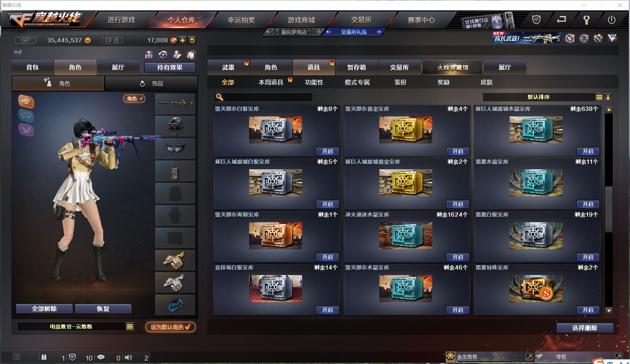This screenshot has height=364, width=630.
Task: Toggle the speaker sound icon in status bar
Action: (128, 357)
